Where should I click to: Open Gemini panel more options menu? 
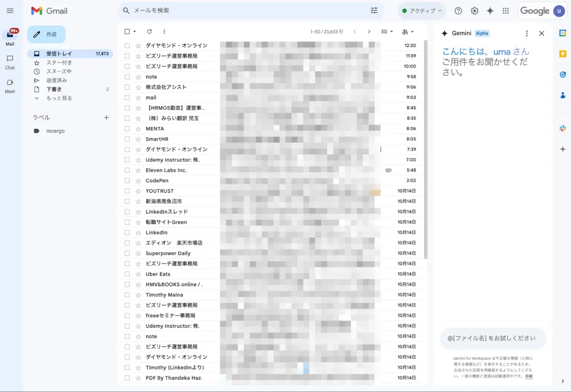tap(527, 33)
